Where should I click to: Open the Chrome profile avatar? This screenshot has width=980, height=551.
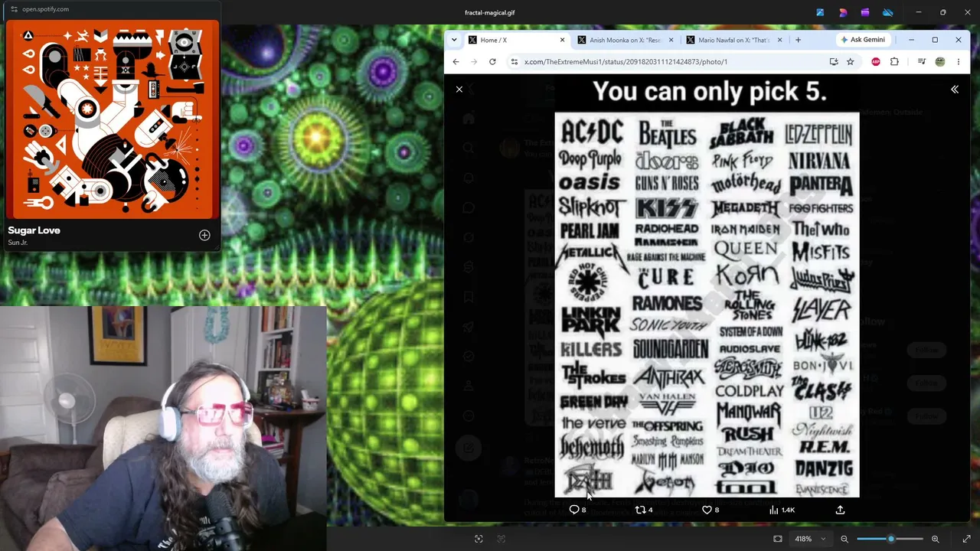pyautogui.click(x=940, y=62)
